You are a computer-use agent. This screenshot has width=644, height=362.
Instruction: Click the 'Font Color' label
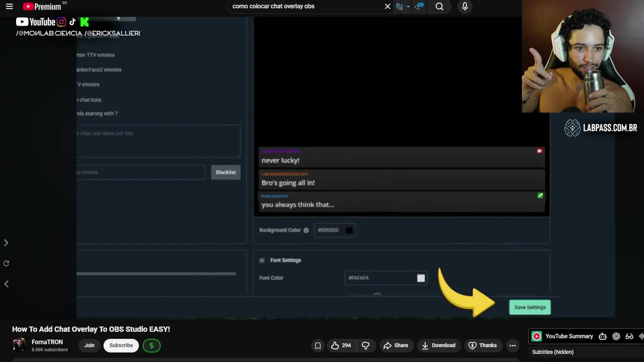(x=271, y=278)
